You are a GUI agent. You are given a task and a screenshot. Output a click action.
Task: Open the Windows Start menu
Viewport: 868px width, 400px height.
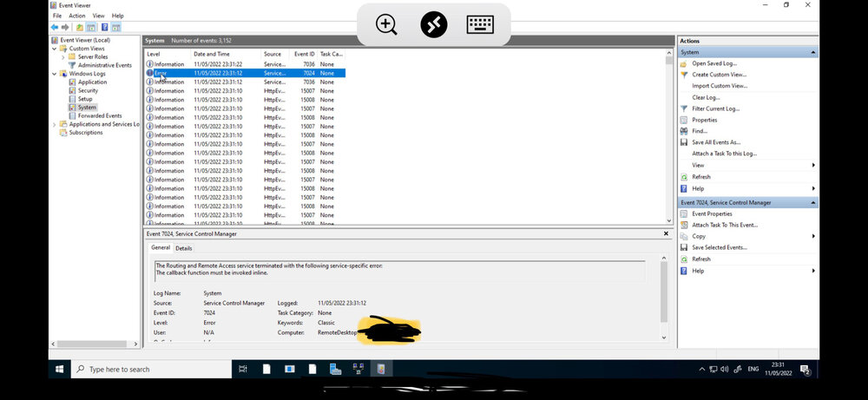point(59,369)
